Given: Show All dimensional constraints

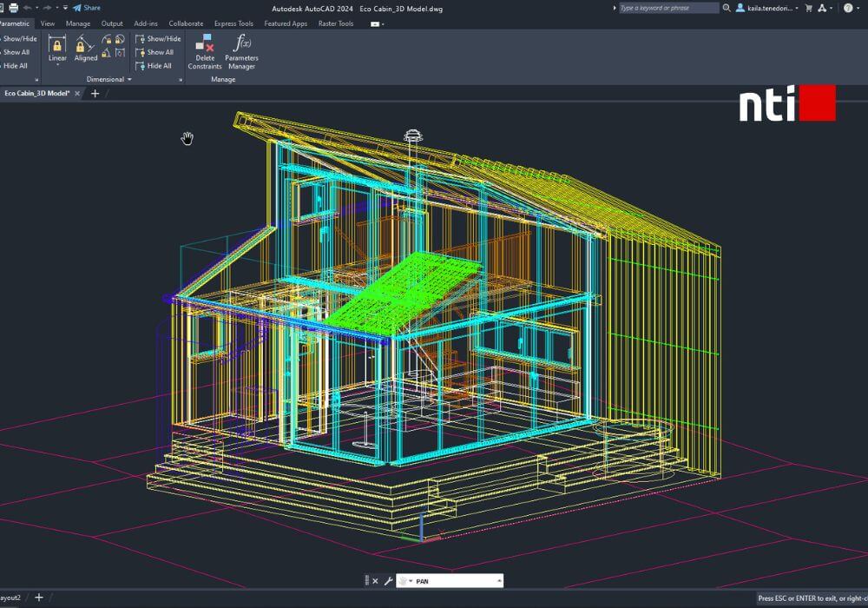Looking at the screenshot, I should pyautogui.click(x=155, y=52).
